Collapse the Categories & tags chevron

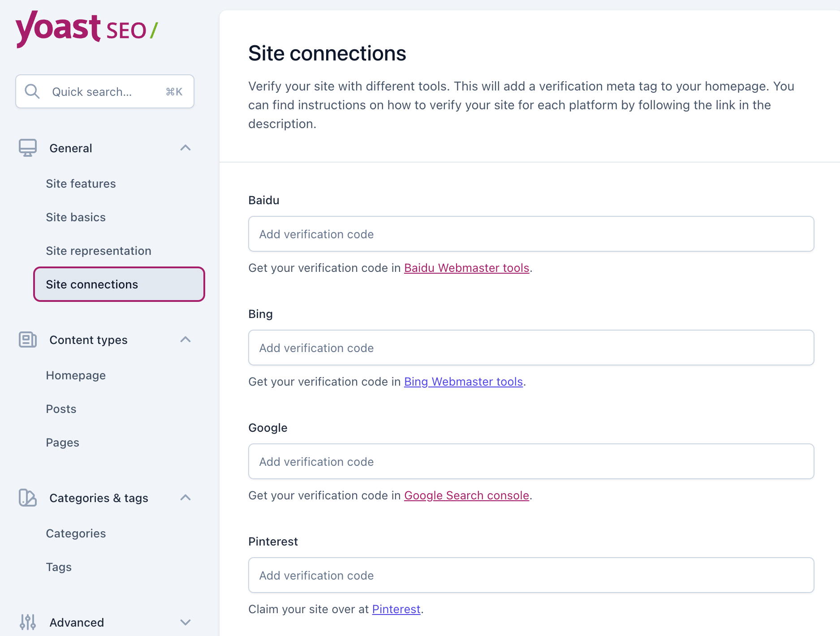click(185, 498)
